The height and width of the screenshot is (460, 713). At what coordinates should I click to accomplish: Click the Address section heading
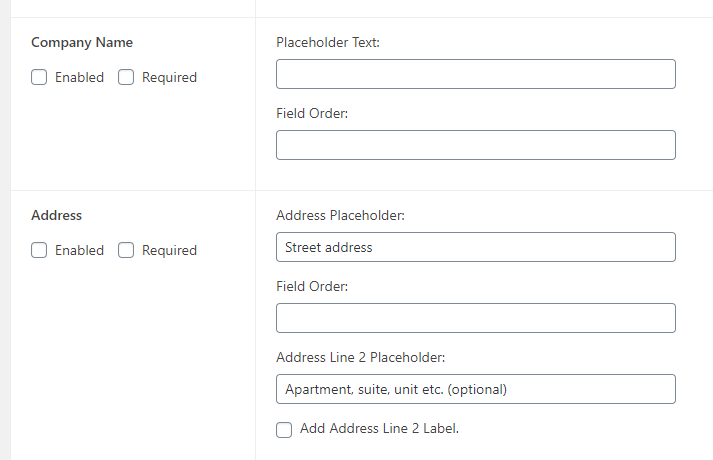click(57, 215)
